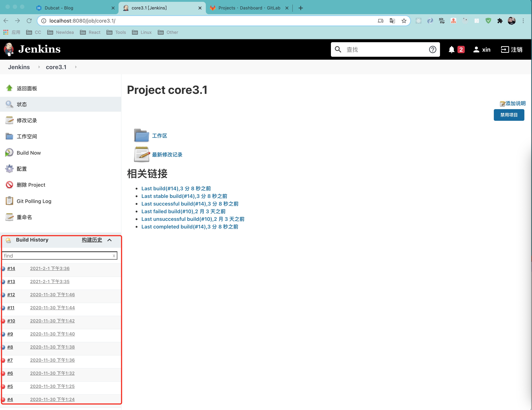The image size is (532, 410).
Task: Click the Build History weather icon
Action: (x=8, y=240)
